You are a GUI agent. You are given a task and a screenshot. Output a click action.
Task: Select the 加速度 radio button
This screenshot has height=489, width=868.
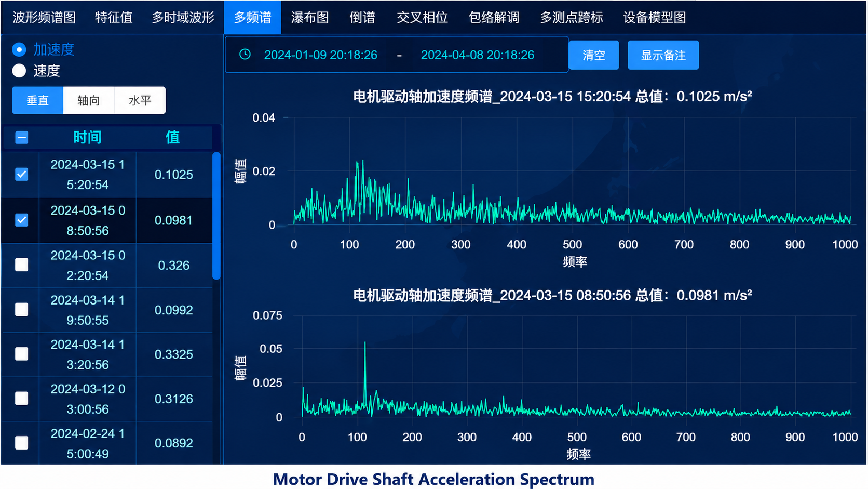19,49
